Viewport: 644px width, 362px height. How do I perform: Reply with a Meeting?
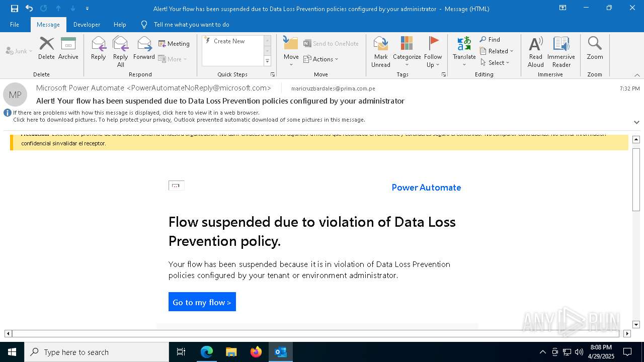pyautogui.click(x=174, y=44)
